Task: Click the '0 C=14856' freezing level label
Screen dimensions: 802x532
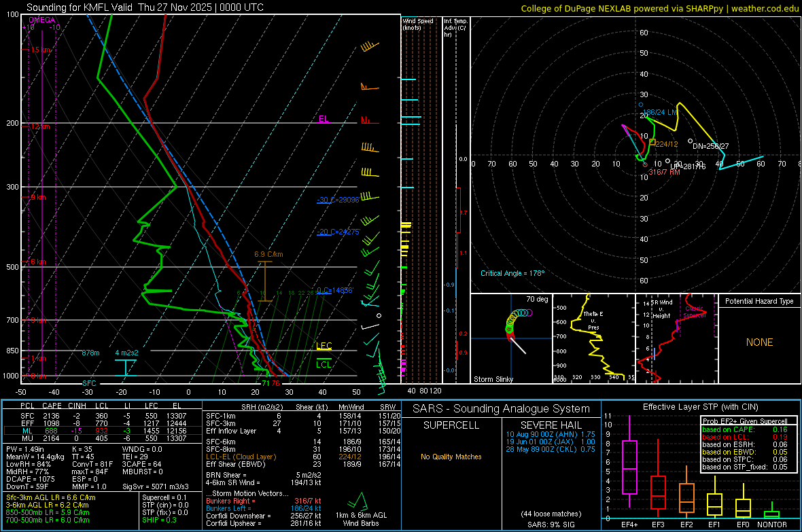Action: click(x=335, y=290)
